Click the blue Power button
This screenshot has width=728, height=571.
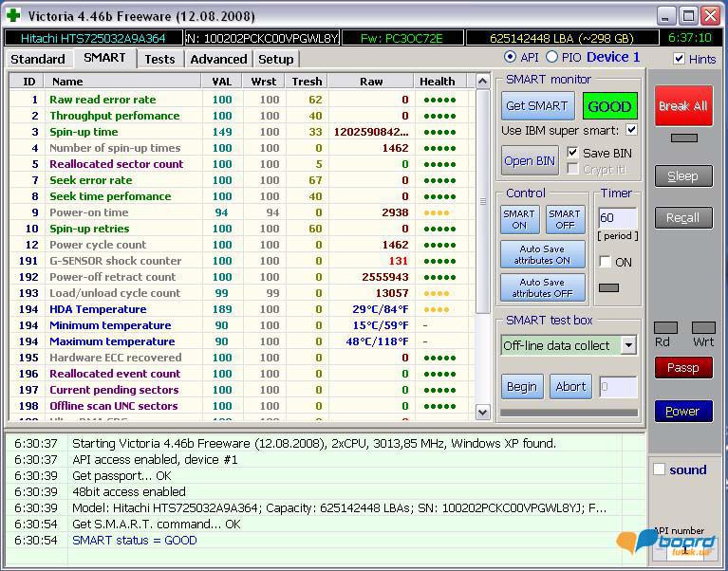coord(682,411)
